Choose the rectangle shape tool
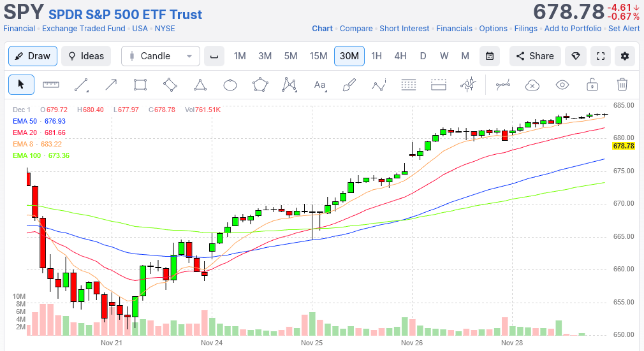The height and width of the screenshot is (351, 644). click(140, 85)
